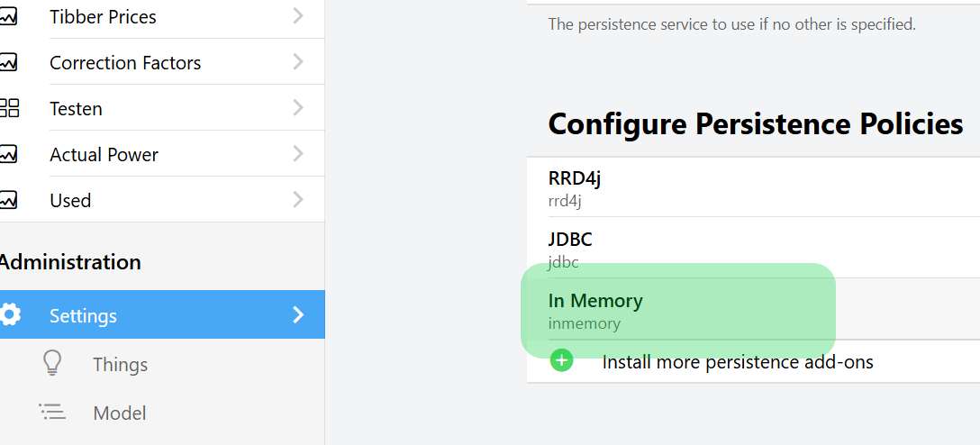This screenshot has width=980, height=445.
Task: Click the chevron next to Testen
Action: [298, 108]
